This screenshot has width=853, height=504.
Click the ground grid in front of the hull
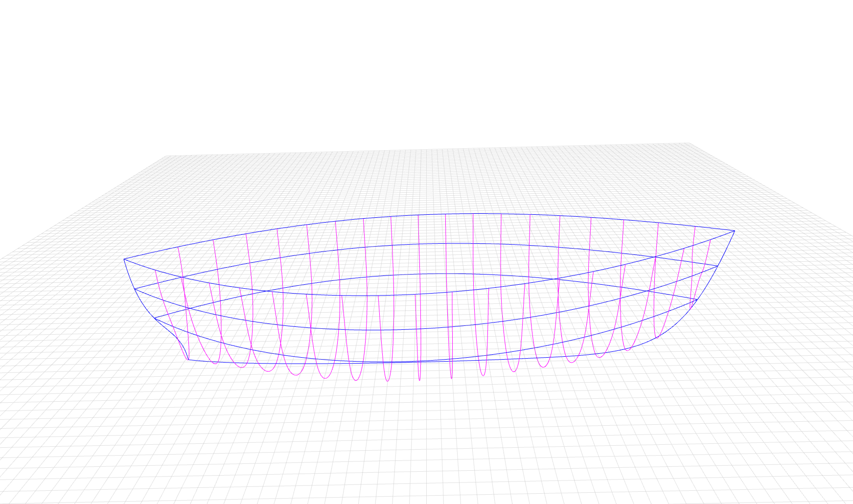(426, 440)
